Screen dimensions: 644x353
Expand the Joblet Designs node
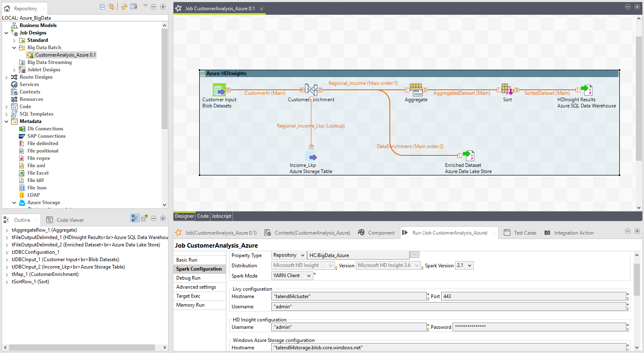14,70
